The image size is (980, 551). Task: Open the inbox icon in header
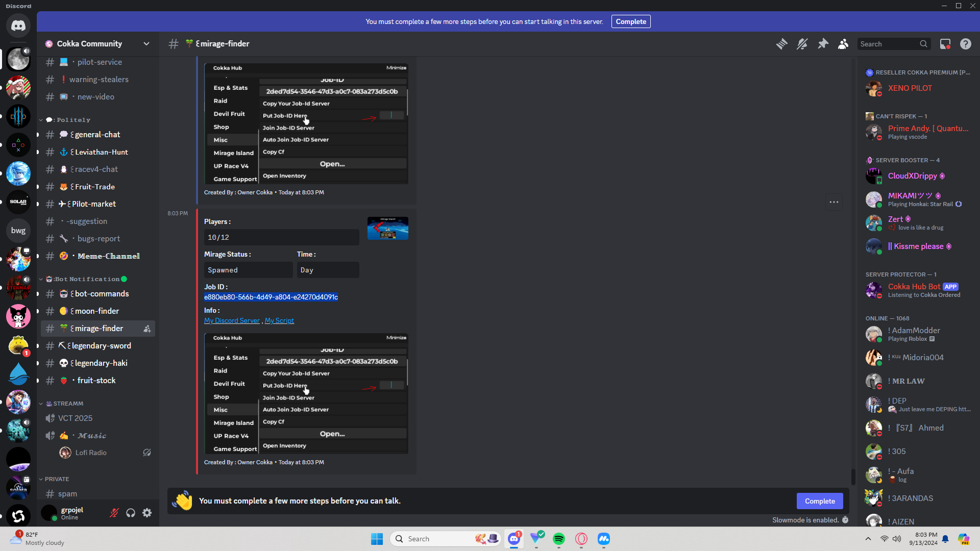pos(945,44)
